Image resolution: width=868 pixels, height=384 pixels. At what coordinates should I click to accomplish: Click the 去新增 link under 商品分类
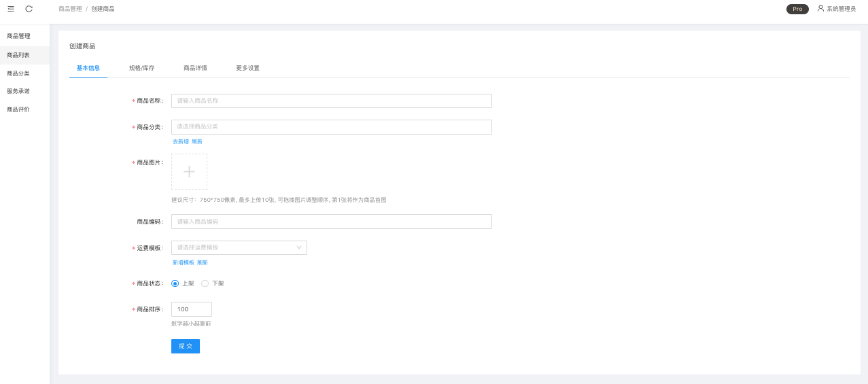180,141
